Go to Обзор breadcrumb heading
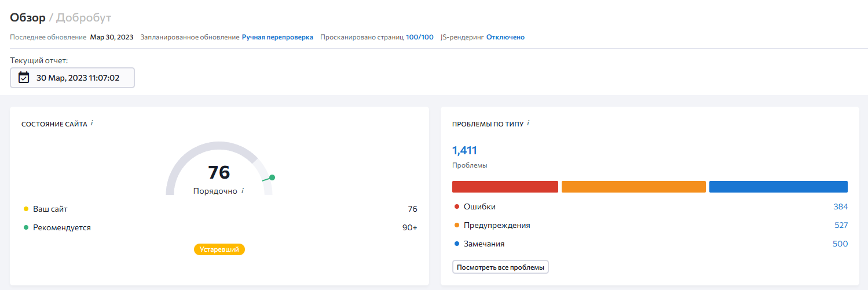868x290 pixels. click(28, 17)
